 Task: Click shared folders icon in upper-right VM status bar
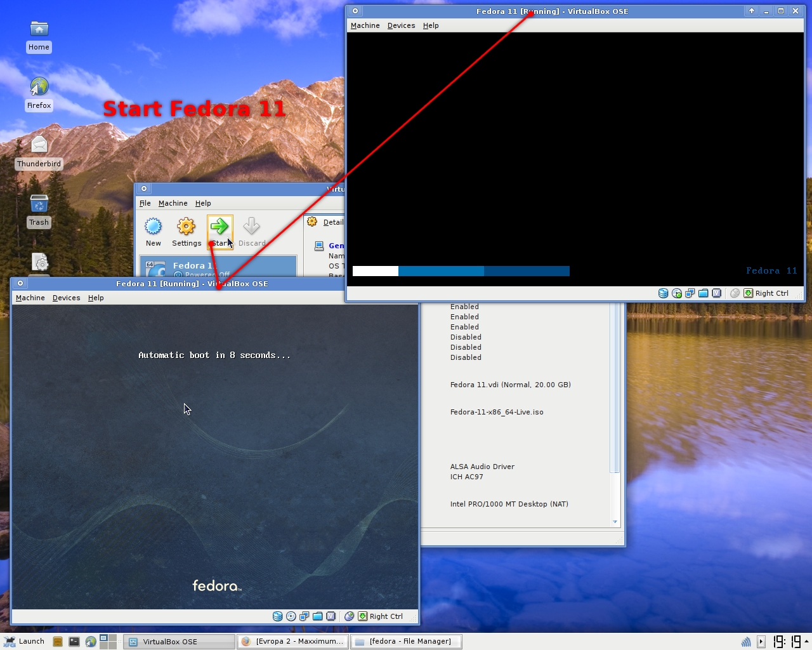pos(704,293)
